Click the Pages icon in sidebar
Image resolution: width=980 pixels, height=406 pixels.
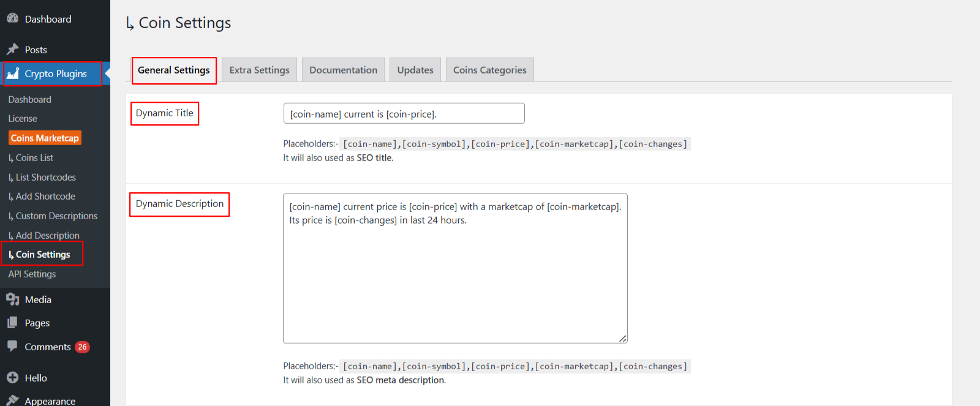coord(12,323)
